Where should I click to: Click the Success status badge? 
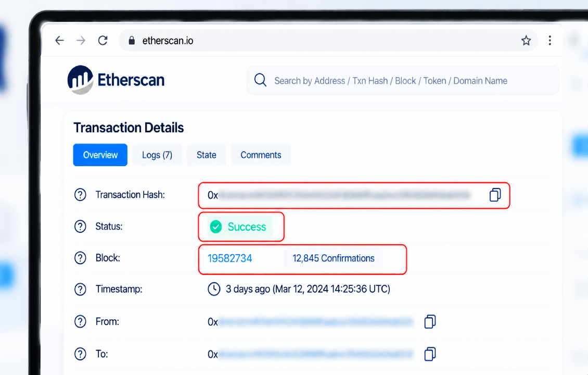tap(240, 227)
